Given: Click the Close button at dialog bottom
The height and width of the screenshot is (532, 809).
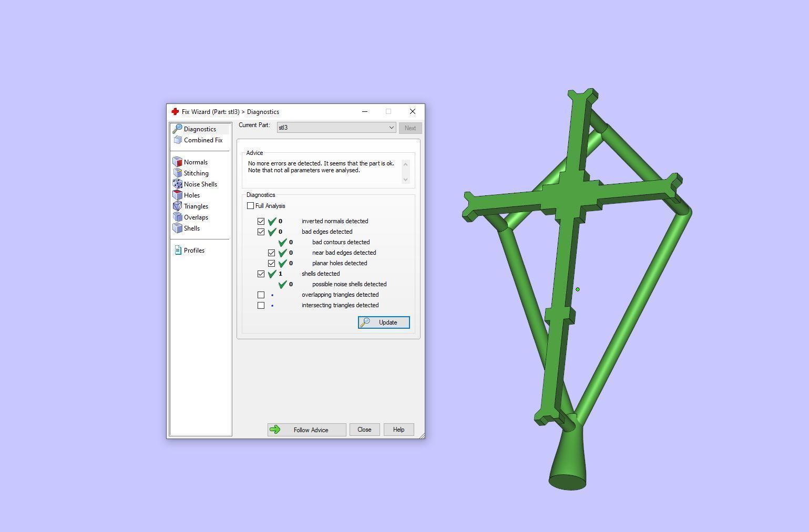Looking at the screenshot, I should (364, 429).
